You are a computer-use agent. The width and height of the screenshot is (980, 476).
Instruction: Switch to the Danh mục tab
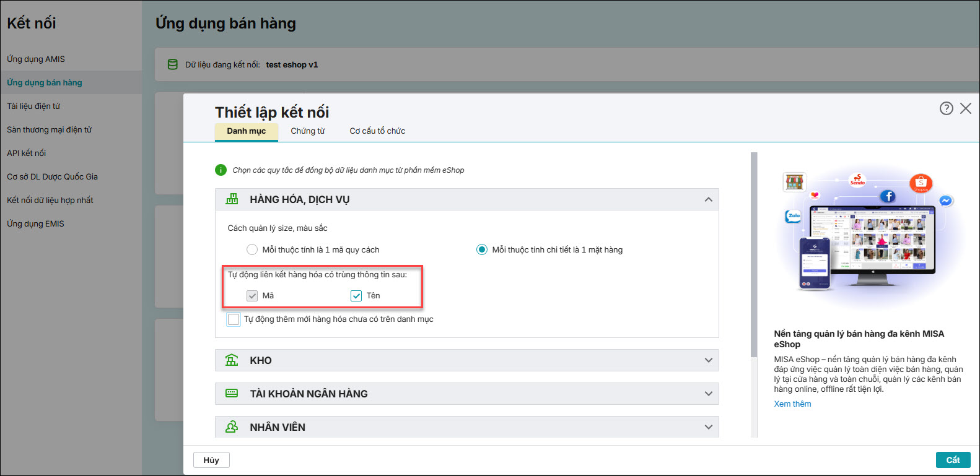(x=247, y=131)
